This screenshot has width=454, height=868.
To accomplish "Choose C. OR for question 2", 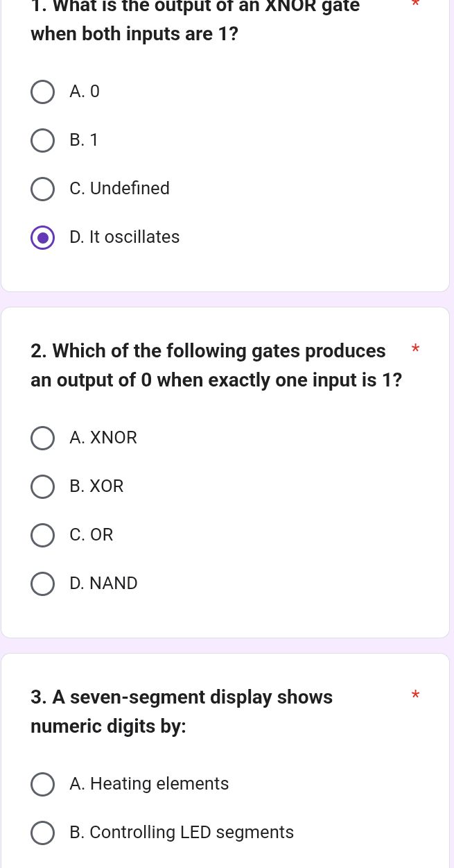I will 42,535.
